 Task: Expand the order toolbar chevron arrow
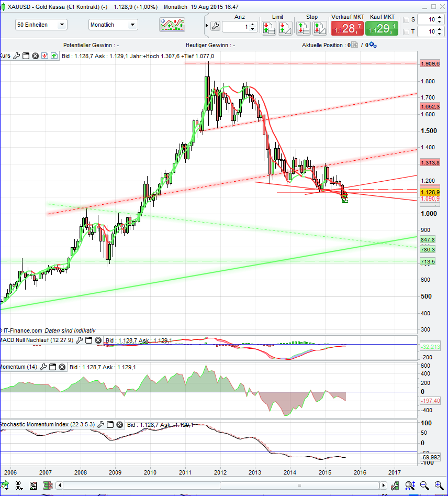tap(206, 25)
